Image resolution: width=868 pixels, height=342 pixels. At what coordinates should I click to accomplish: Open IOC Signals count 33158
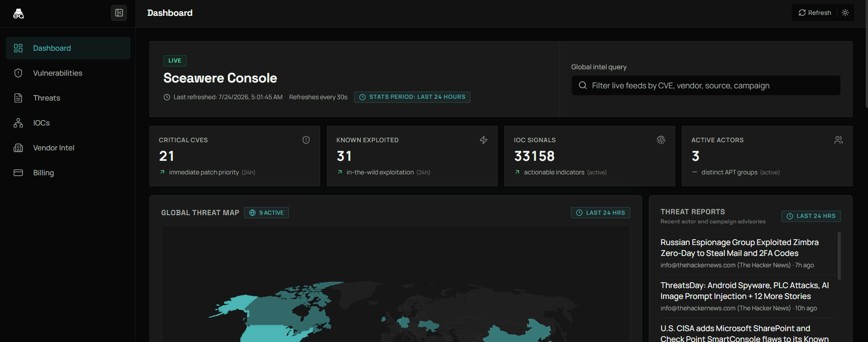coord(534,156)
